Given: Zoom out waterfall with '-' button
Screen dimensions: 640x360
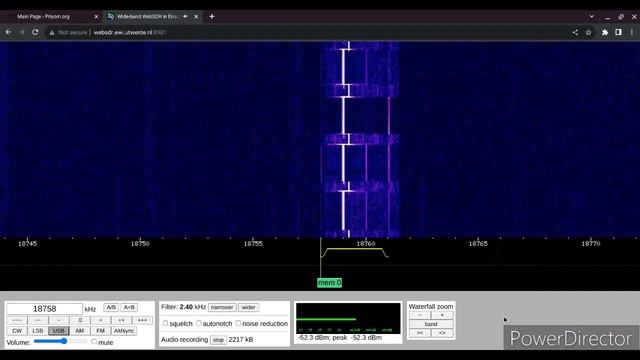Looking at the screenshot, I should [420, 315].
